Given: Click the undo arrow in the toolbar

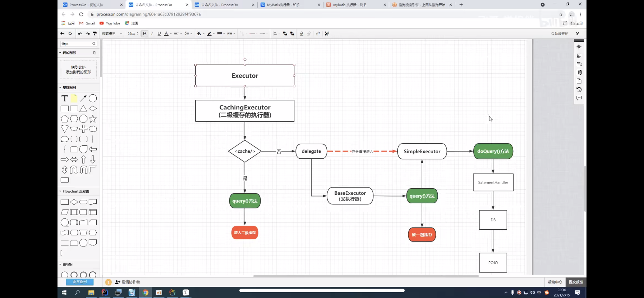Looking at the screenshot, I should pos(80,33).
